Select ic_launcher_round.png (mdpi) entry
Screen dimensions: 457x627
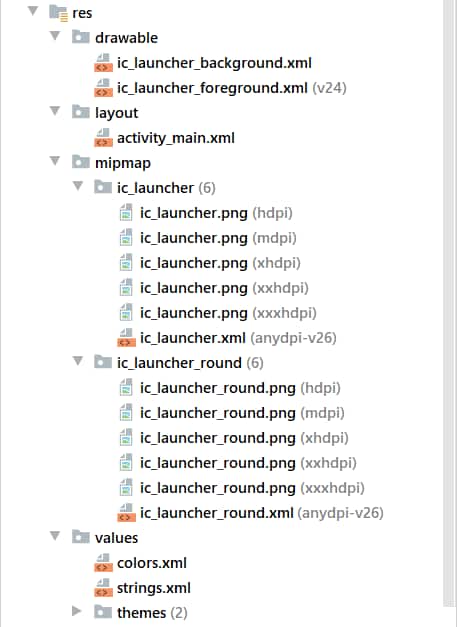click(242, 413)
